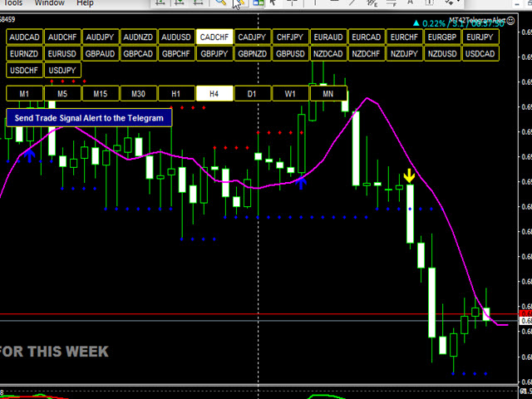The height and width of the screenshot is (399, 532).
Task: Select the Text Label tool
Action: (x=429, y=2)
